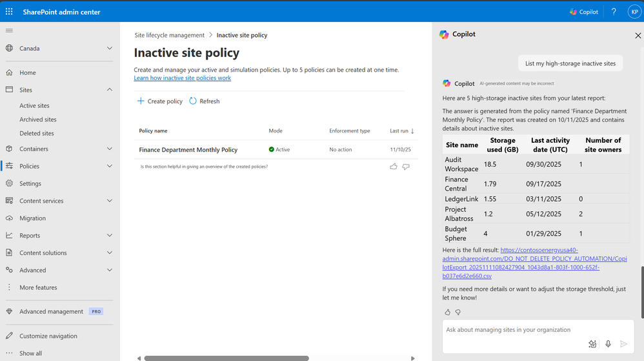Viewport: 644px width, 361px height.
Task: Click the 'List my high-storage inactive sites' message
Action: point(570,63)
